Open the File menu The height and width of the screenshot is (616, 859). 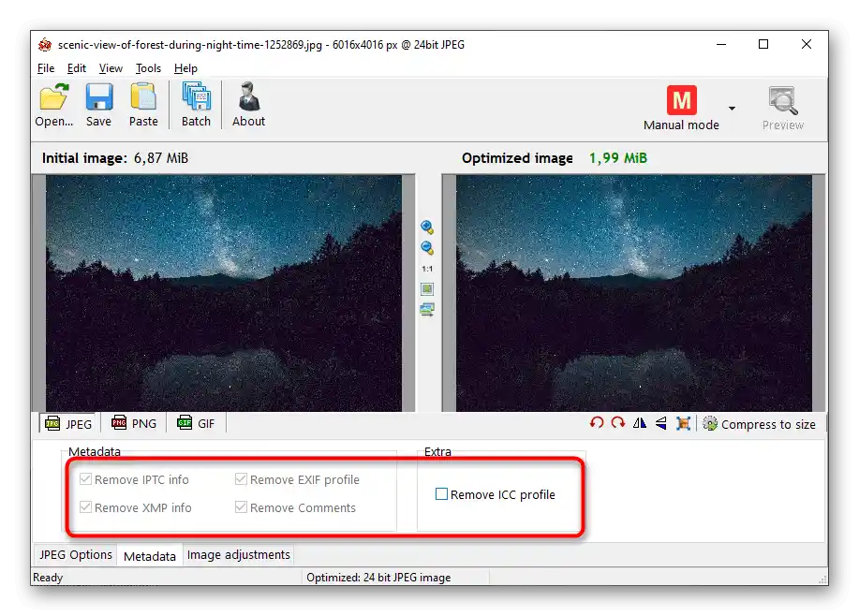[46, 68]
